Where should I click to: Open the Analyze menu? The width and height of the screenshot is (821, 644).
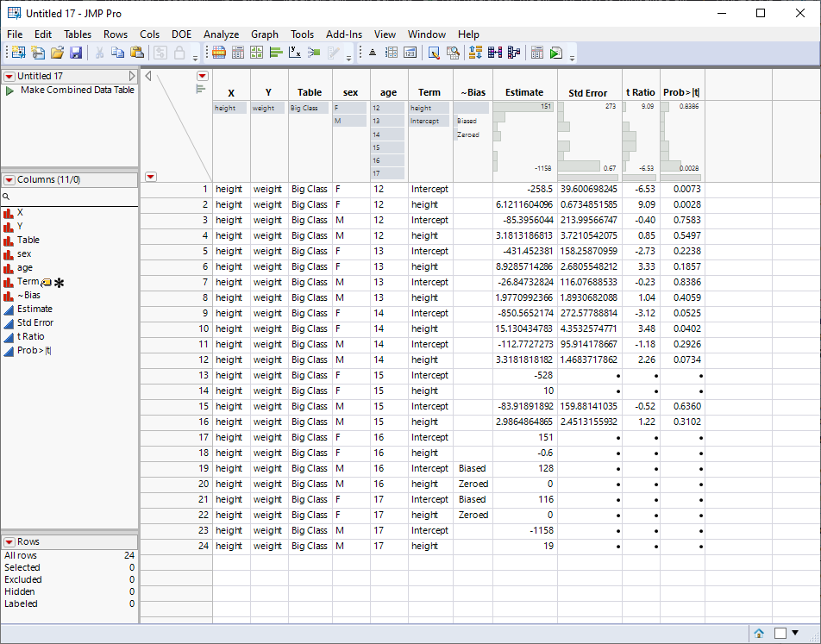tap(221, 34)
